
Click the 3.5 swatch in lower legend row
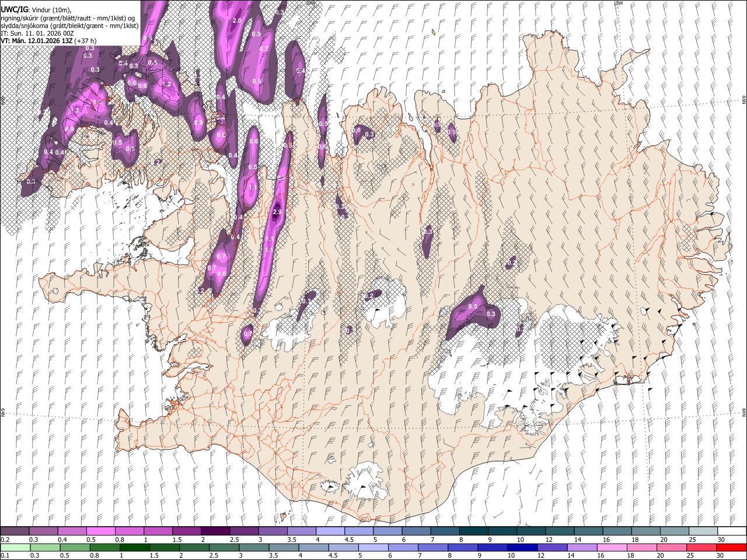tap(283, 547)
